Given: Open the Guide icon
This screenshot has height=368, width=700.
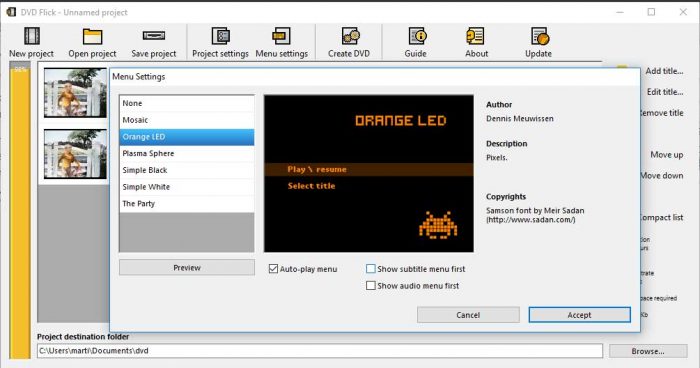Looking at the screenshot, I should point(417,36).
